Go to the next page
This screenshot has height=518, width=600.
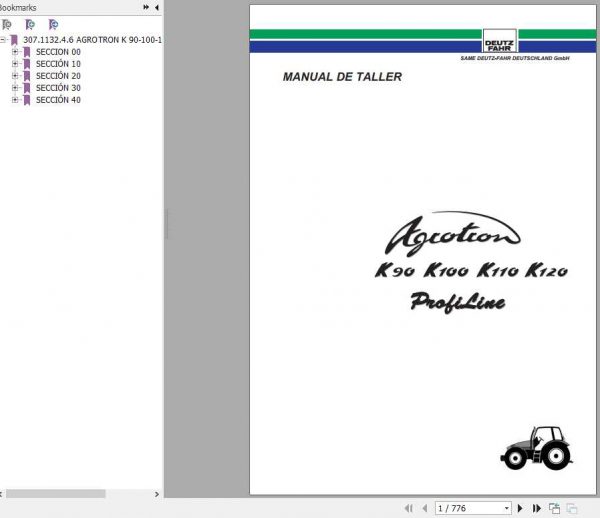coord(520,508)
